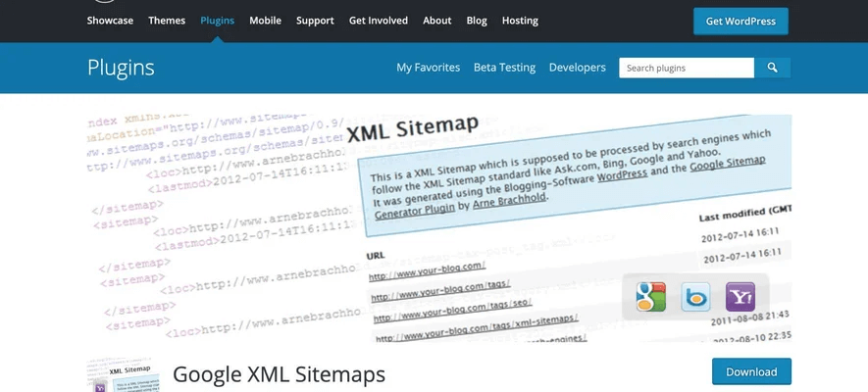Click the magnifier search icon button
The image size is (868, 392).
pos(772,68)
